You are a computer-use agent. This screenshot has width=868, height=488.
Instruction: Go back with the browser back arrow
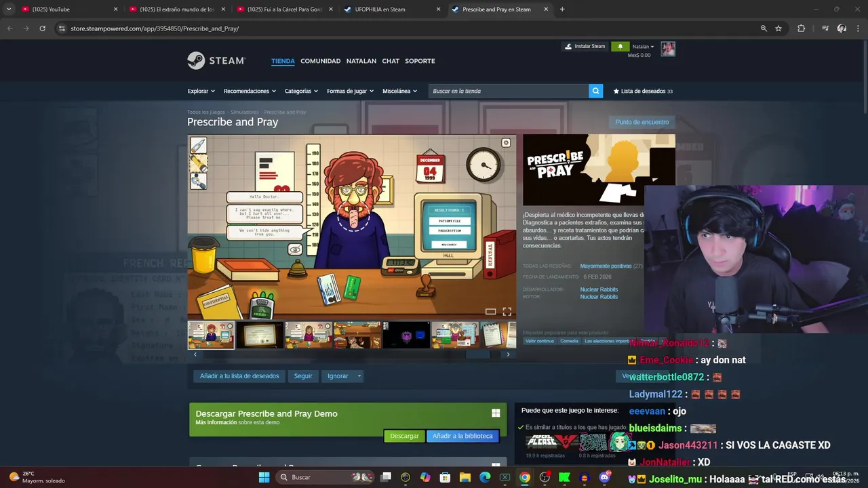(9, 28)
